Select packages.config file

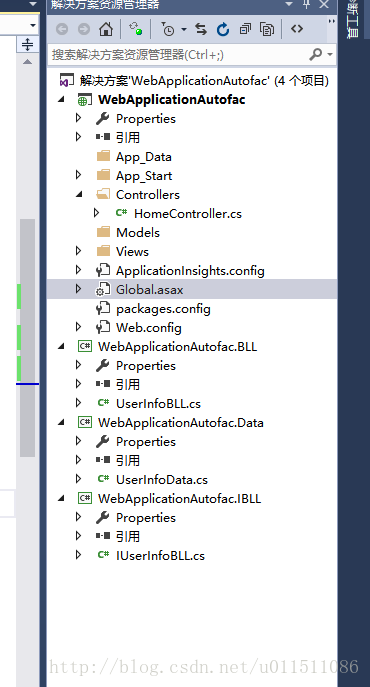pos(163,309)
